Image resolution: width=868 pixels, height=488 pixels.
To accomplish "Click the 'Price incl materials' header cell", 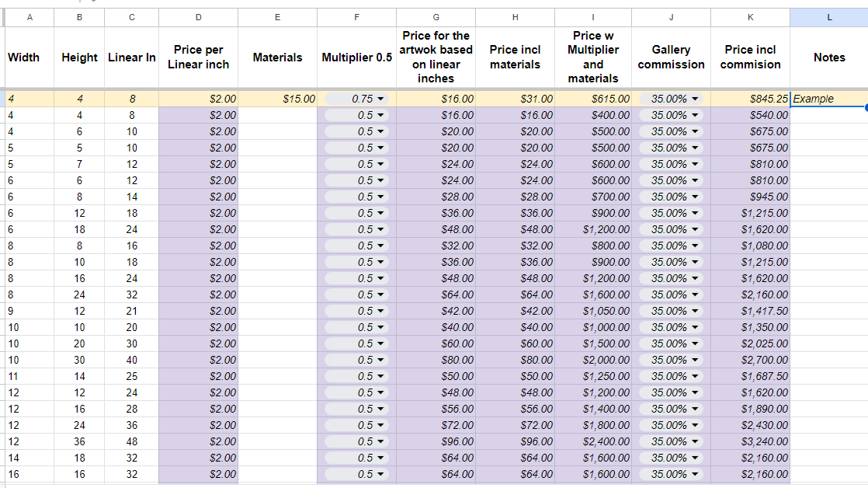I will click(x=515, y=57).
